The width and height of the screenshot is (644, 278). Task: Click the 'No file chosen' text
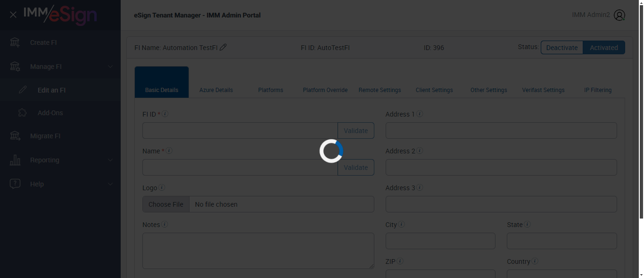(x=216, y=204)
